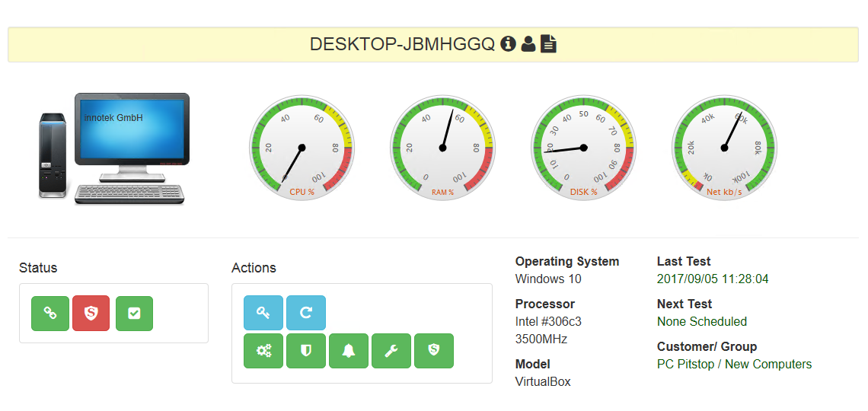Click the desktop computer image

[114, 148]
